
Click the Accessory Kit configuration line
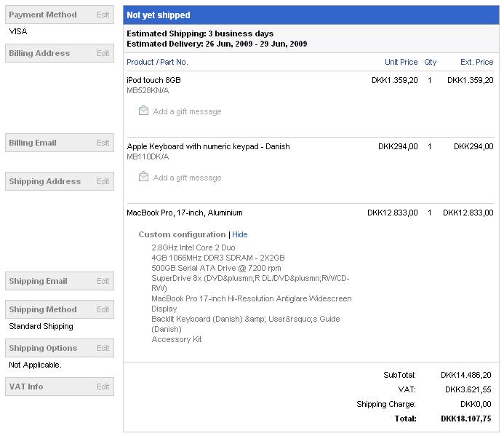pyautogui.click(x=177, y=339)
